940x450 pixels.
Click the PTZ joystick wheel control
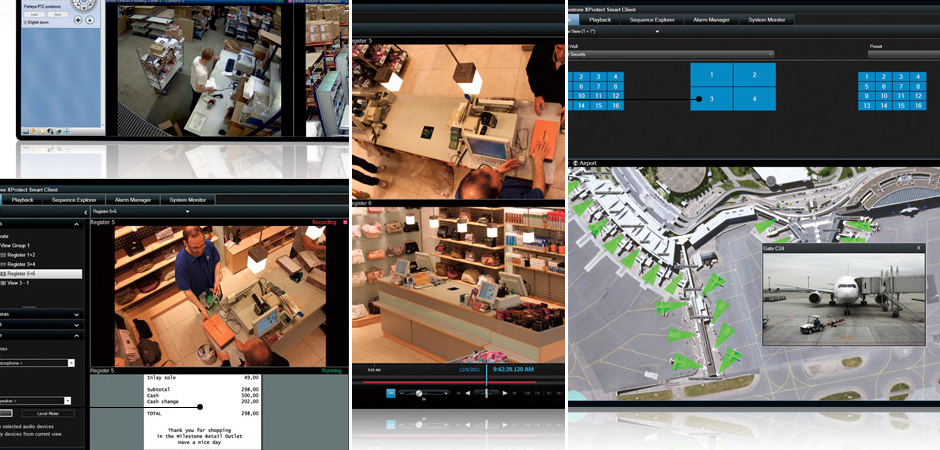point(84,5)
